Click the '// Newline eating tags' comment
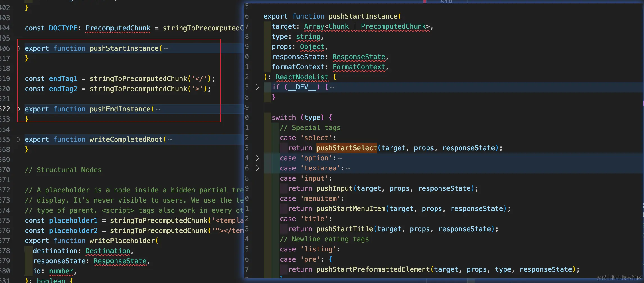 tap(324, 239)
